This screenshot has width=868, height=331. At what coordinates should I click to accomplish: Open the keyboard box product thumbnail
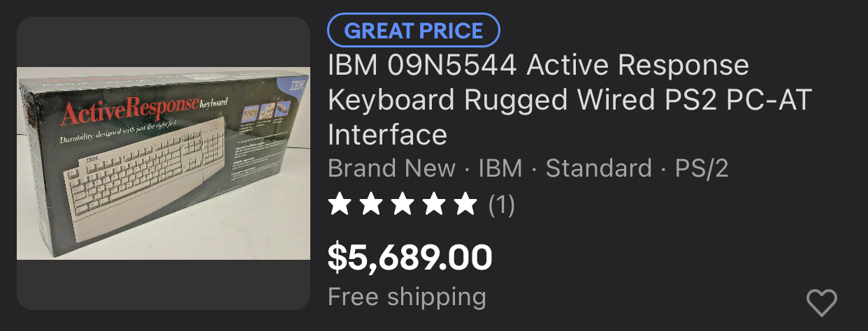164,163
